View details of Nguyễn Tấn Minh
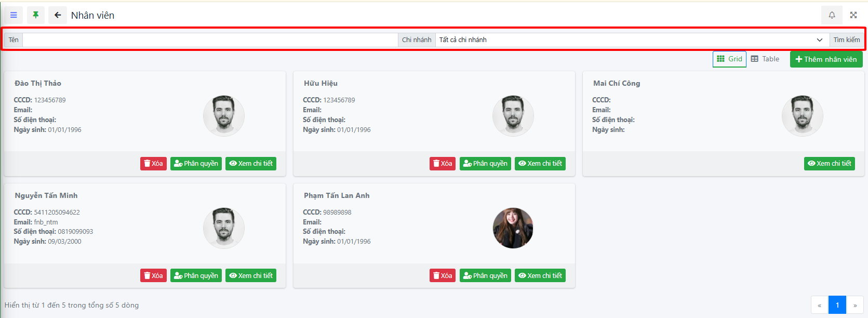This screenshot has height=318, width=868. pos(251,276)
